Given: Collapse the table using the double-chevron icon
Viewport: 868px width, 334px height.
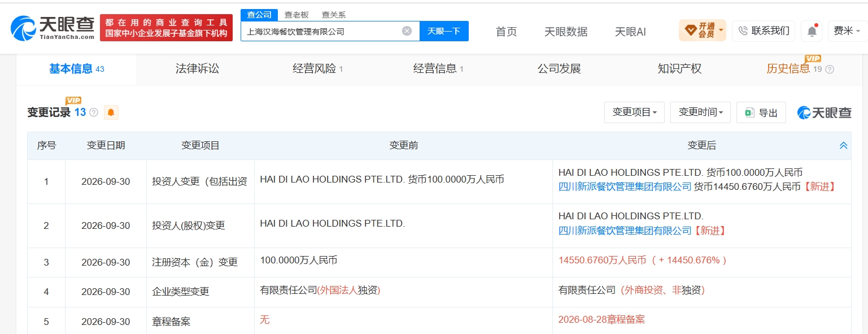Looking at the screenshot, I should click(x=843, y=146).
